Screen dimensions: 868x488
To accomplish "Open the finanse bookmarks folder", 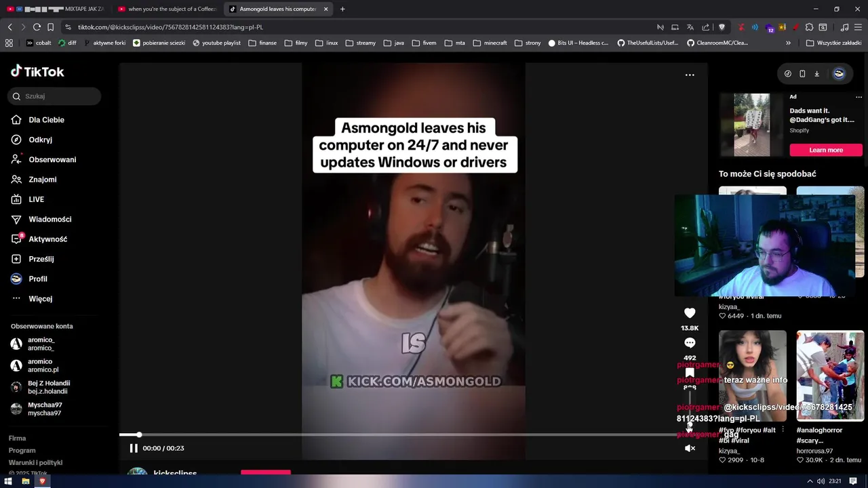I will 262,43.
